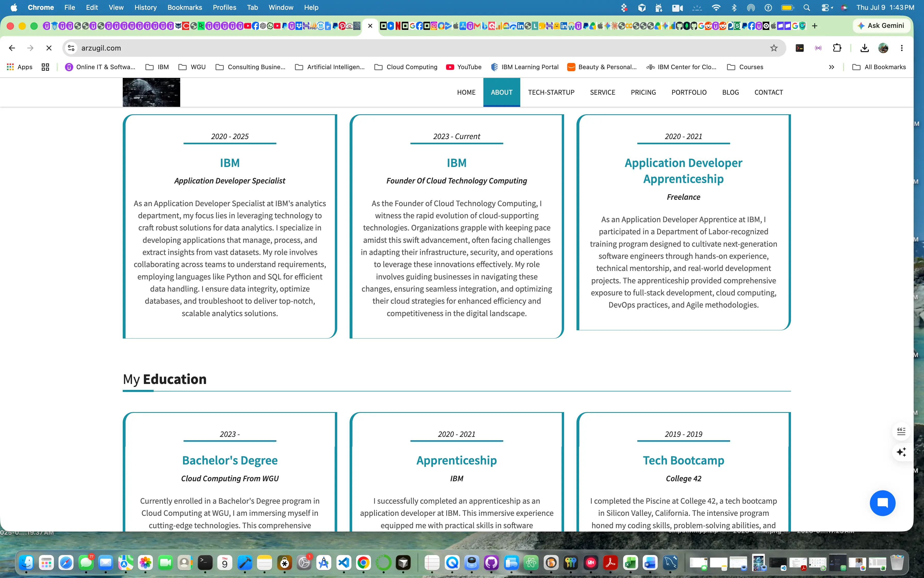Image resolution: width=924 pixels, height=578 pixels.
Task: Bookmark this page with the star
Action: pos(773,48)
